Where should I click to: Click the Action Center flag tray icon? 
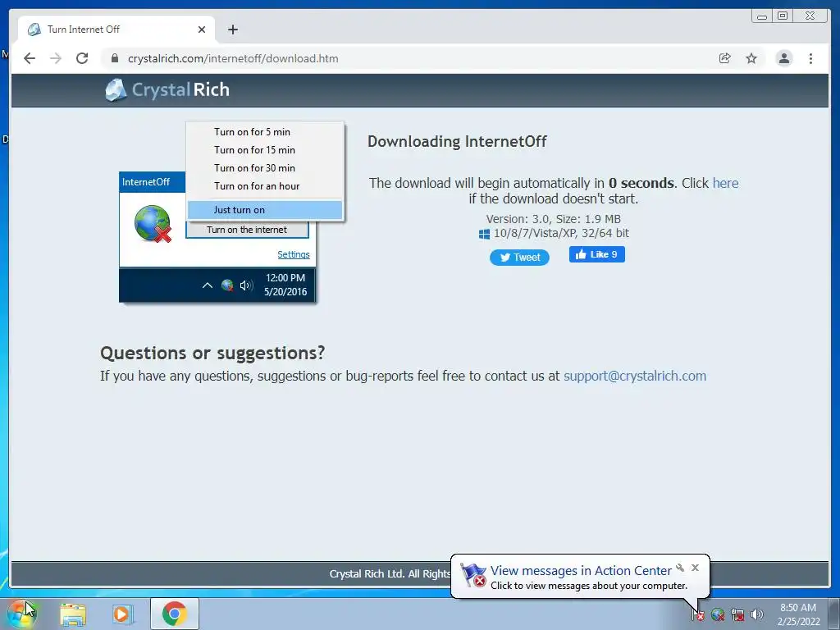pyautogui.click(x=697, y=614)
